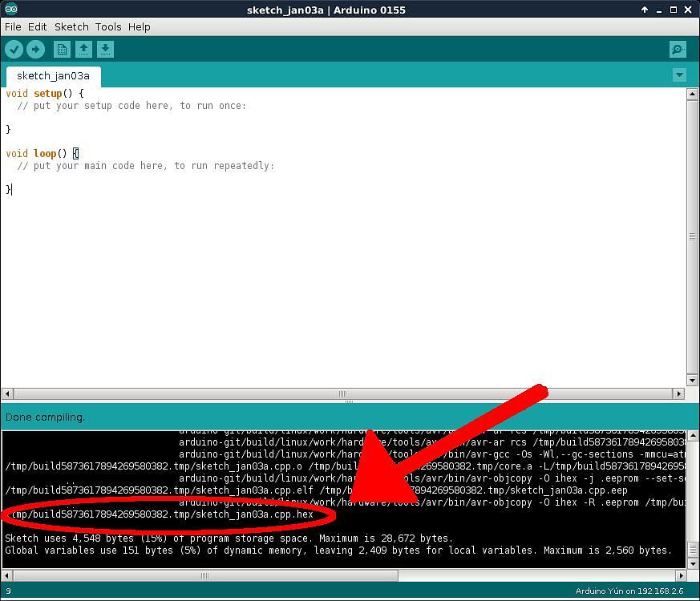Open the File menu
The image size is (700, 601).
tap(13, 26)
